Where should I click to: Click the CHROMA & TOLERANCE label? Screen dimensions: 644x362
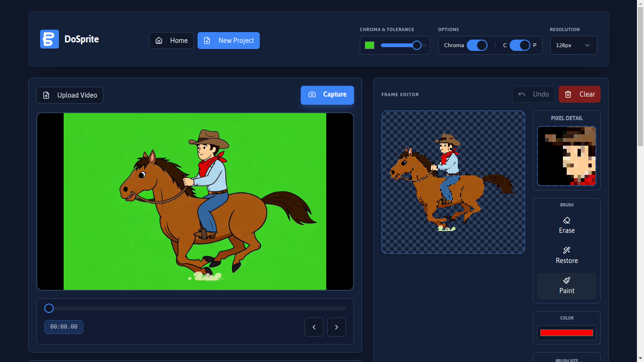coord(387,30)
